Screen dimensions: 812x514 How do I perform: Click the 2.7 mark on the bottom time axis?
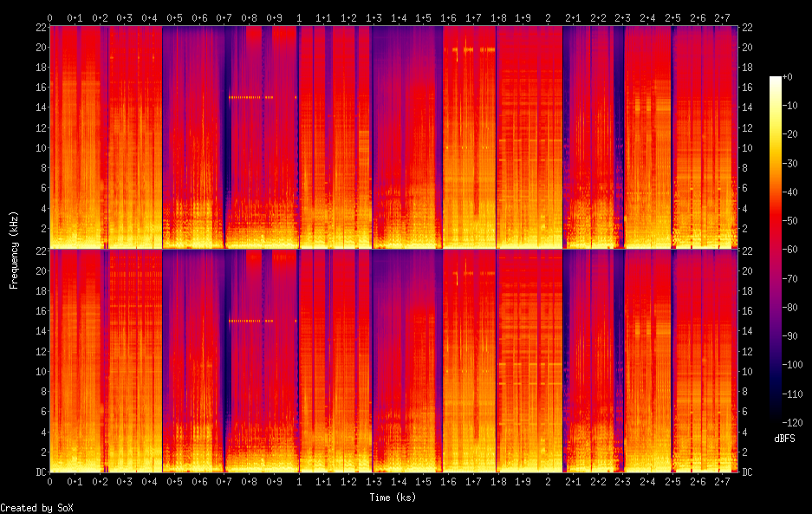click(722, 481)
